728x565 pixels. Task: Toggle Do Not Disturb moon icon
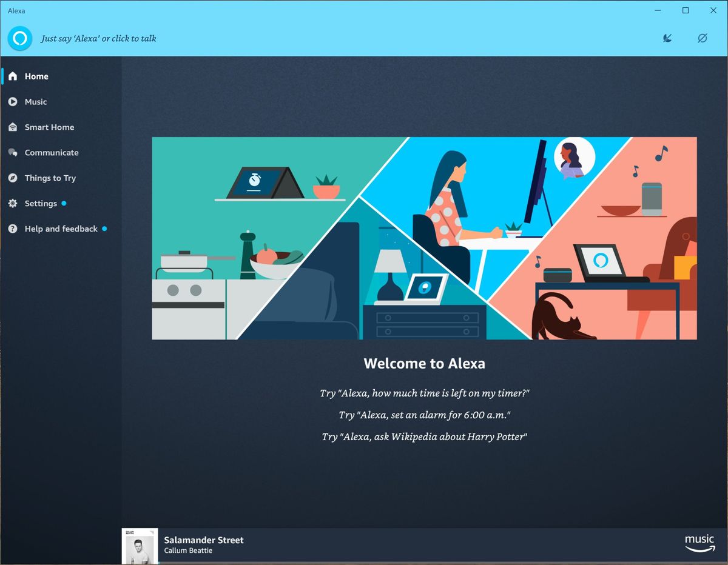(667, 38)
